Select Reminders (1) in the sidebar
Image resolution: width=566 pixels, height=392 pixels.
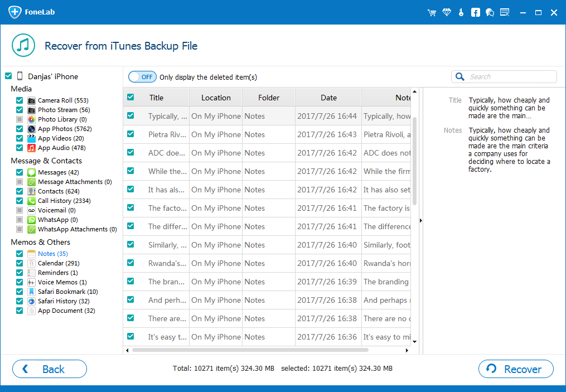tap(58, 273)
